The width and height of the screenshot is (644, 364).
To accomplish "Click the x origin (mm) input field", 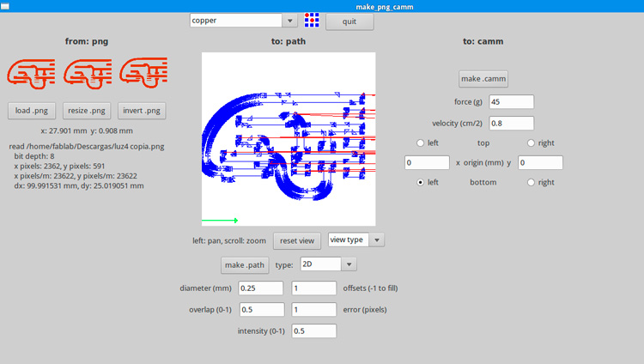I will point(427,163).
